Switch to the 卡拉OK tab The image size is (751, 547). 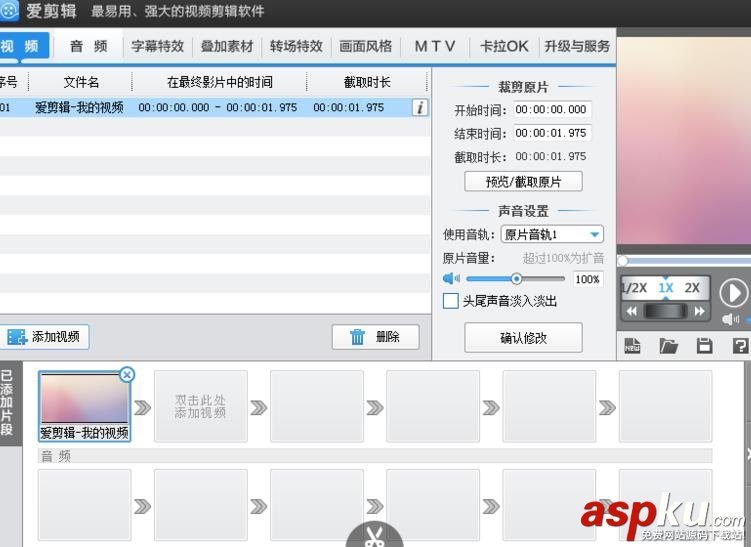(504, 46)
